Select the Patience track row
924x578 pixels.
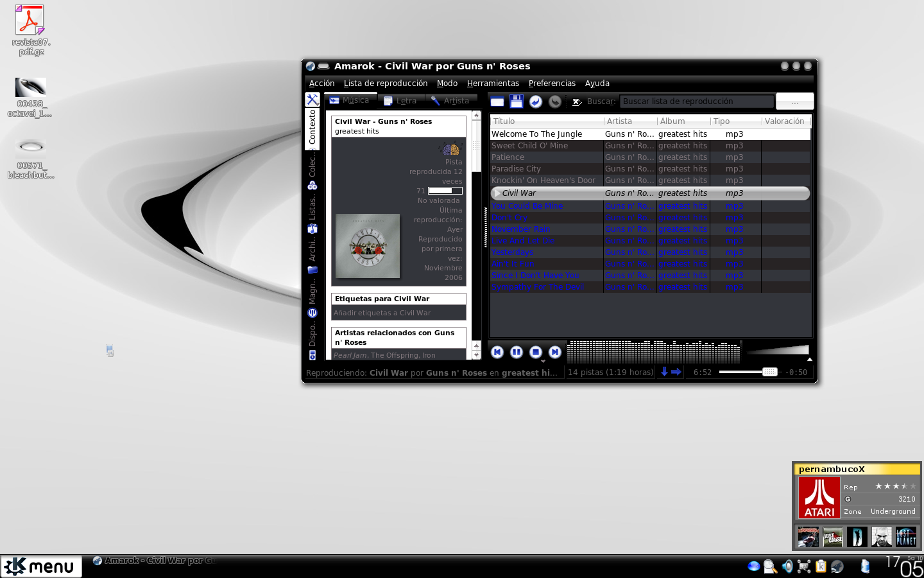(x=650, y=157)
